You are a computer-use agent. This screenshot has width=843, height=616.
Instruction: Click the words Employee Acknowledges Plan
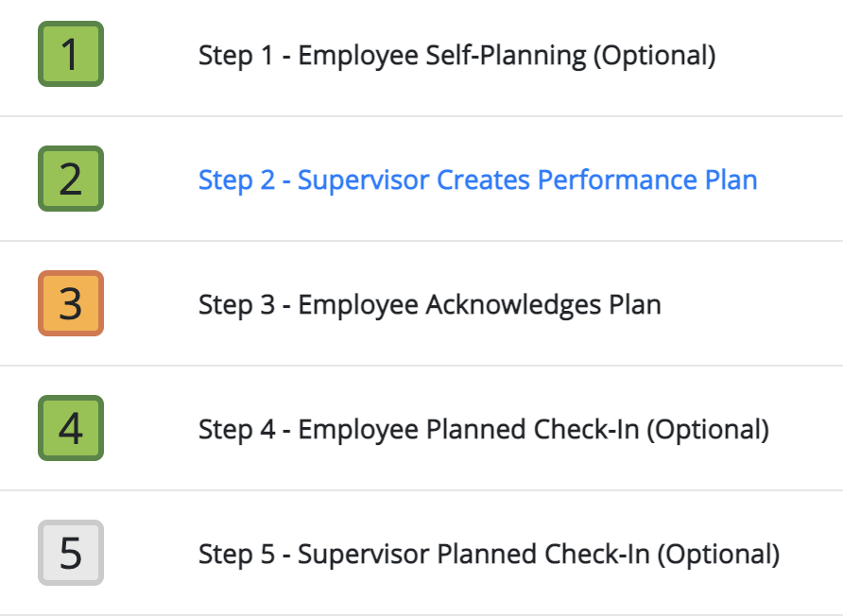coord(479,305)
